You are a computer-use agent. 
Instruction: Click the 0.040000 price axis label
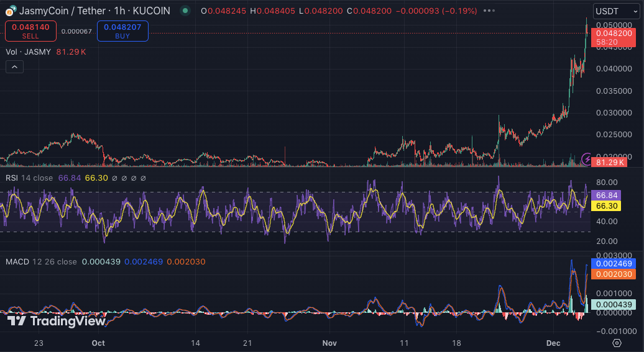click(x=614, y=69)
